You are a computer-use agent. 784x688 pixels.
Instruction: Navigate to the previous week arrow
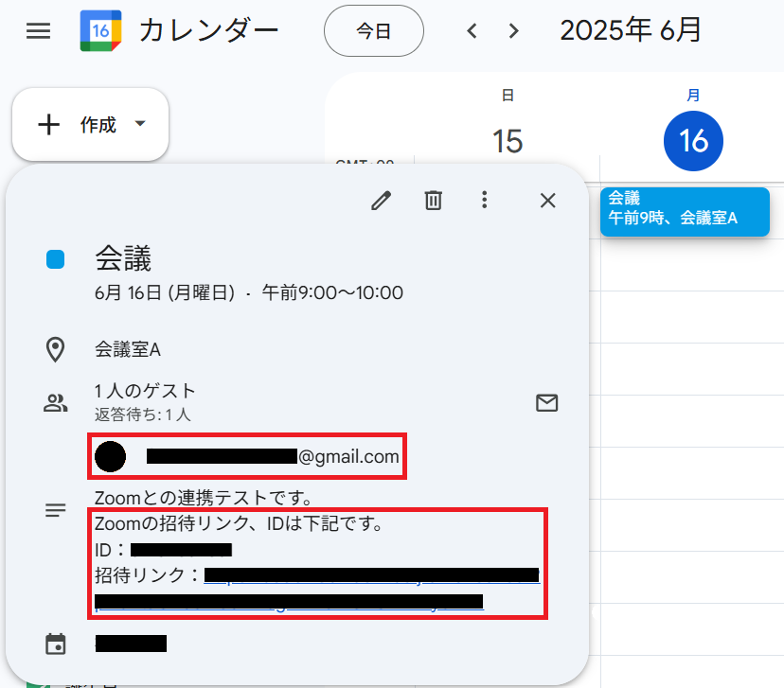tap(472, 31)
